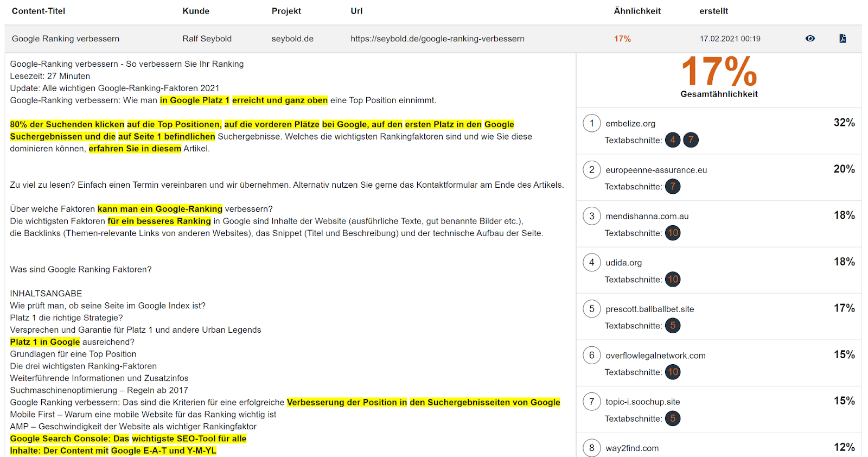Select the number 4 source circle
The image size is (868, 457).
tap(592, 263)
